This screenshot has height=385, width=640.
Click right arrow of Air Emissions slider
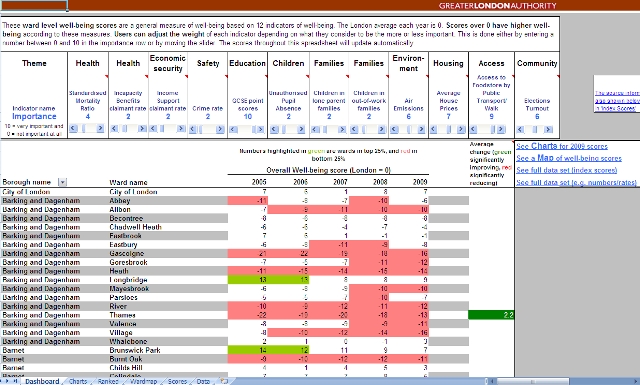421,129
